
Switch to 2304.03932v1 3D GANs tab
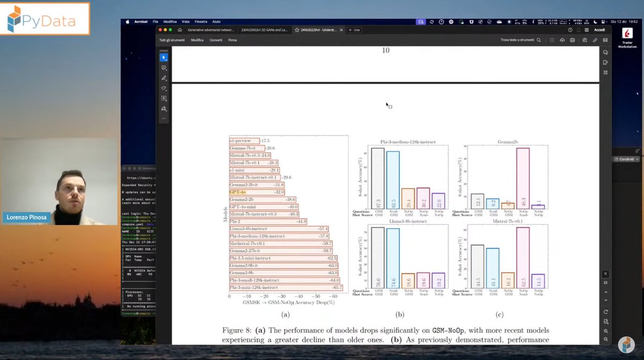(x=264, y=30)
